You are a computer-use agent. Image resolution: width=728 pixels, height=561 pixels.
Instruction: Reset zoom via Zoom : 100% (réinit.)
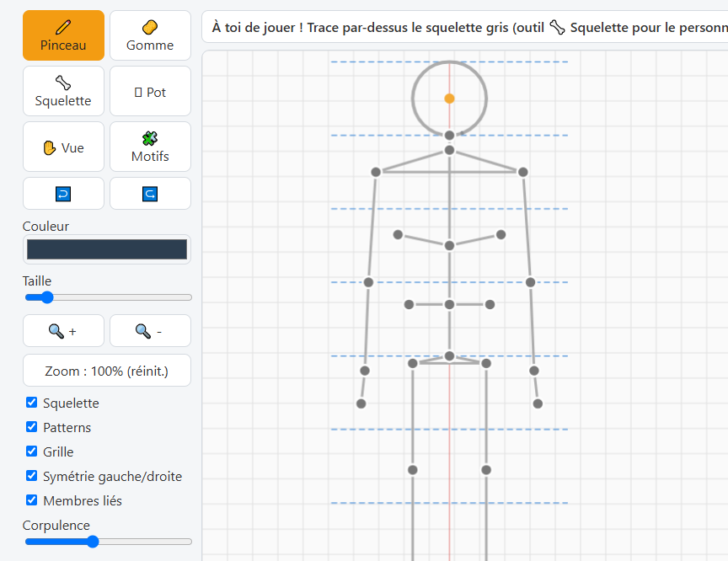coord(107,371)
